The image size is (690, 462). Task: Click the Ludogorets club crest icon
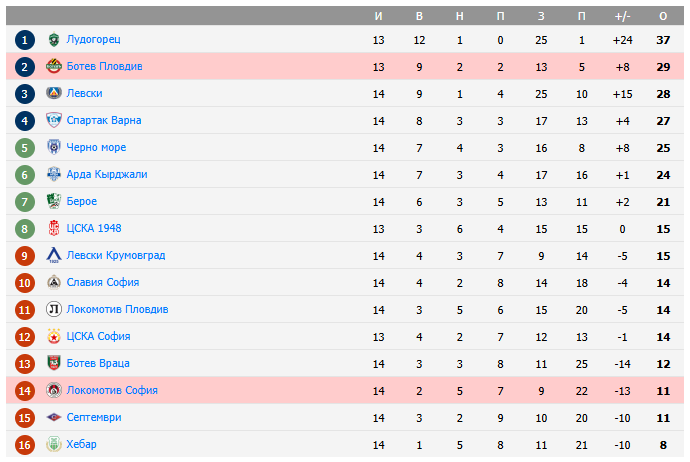[54, 40]
